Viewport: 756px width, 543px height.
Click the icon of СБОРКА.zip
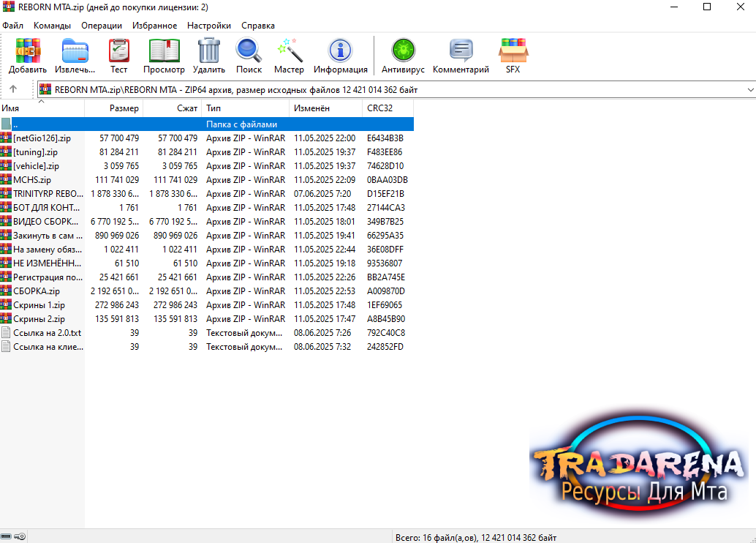click(x=6, y=291)
